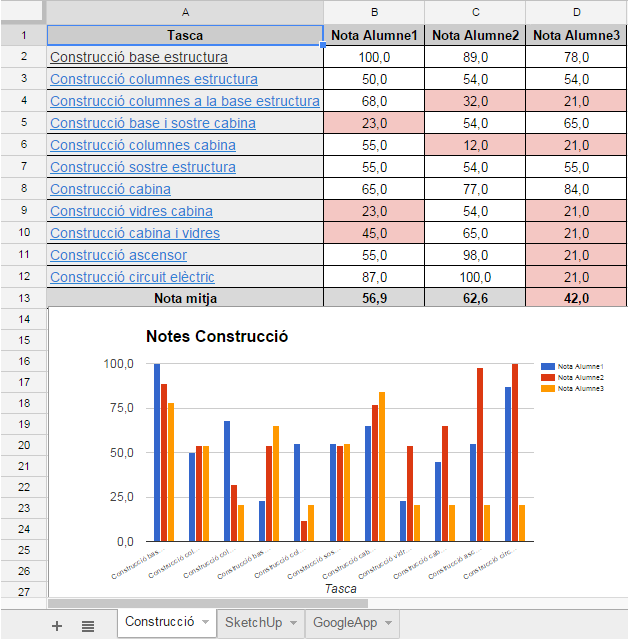Select the Construcció sheet tab
This screenshot has height=639, width=628.
[x=159, y=621]
